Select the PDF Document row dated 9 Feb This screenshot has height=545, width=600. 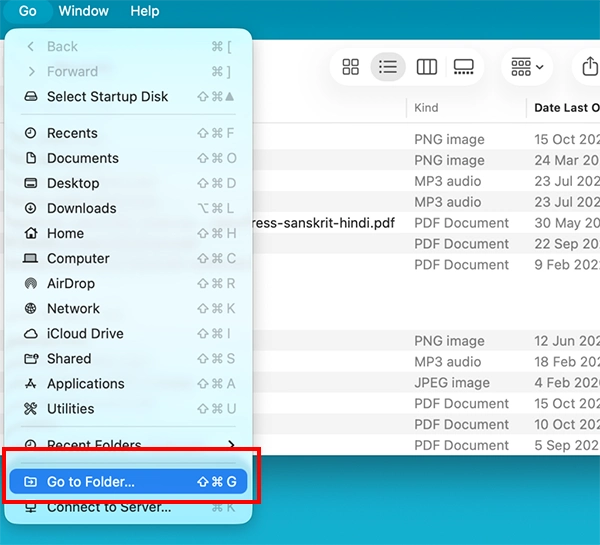point(426,265)
